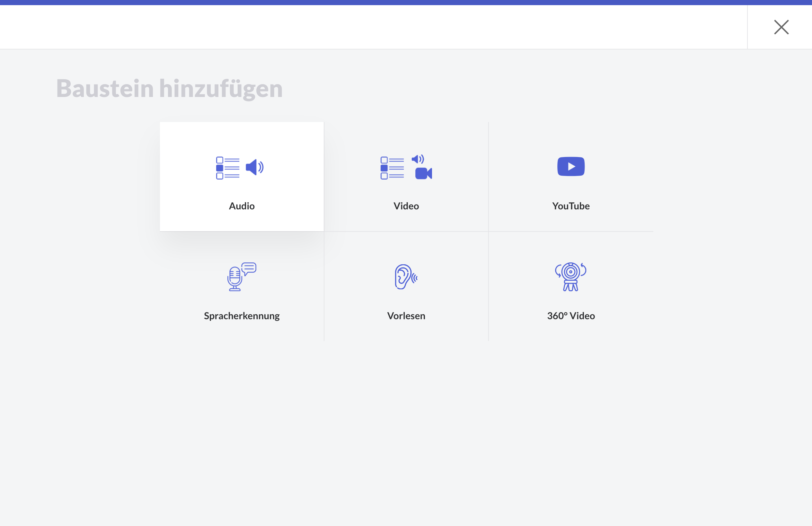Pick the 360° camera tripod icon

570,276
